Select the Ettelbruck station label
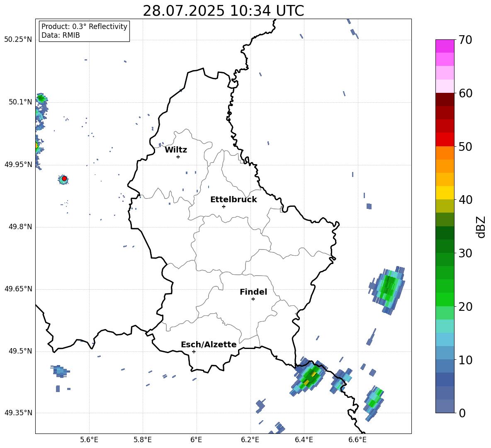 233,200
